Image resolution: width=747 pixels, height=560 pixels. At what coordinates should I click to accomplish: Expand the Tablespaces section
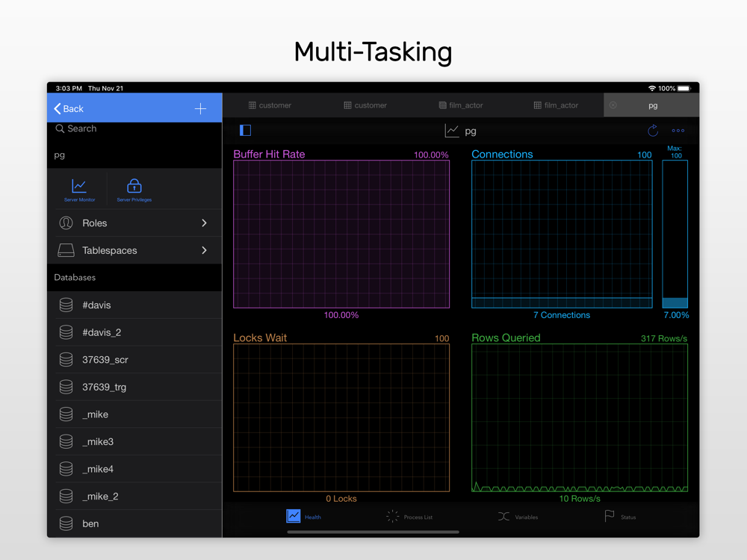click(x=134, y=251)
